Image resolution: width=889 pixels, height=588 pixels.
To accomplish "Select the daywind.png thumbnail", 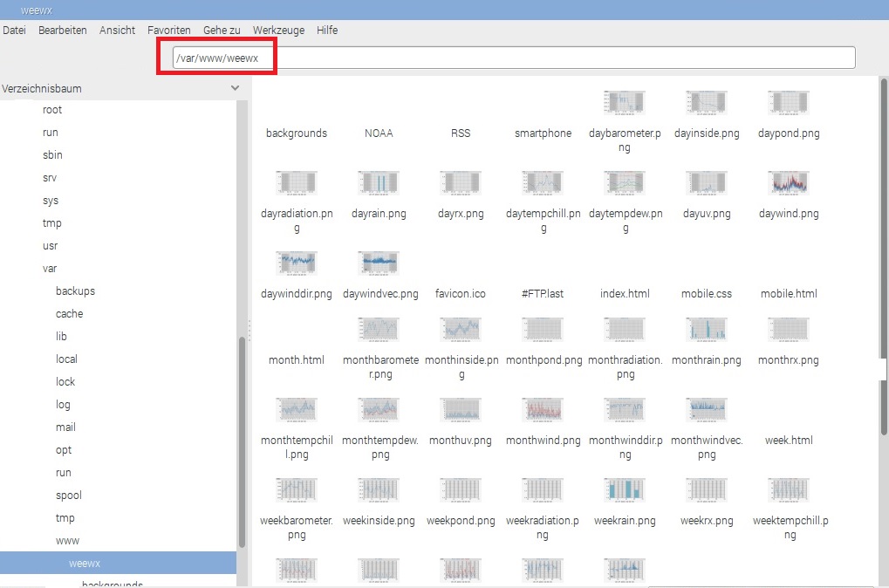I will coord(788,182).
